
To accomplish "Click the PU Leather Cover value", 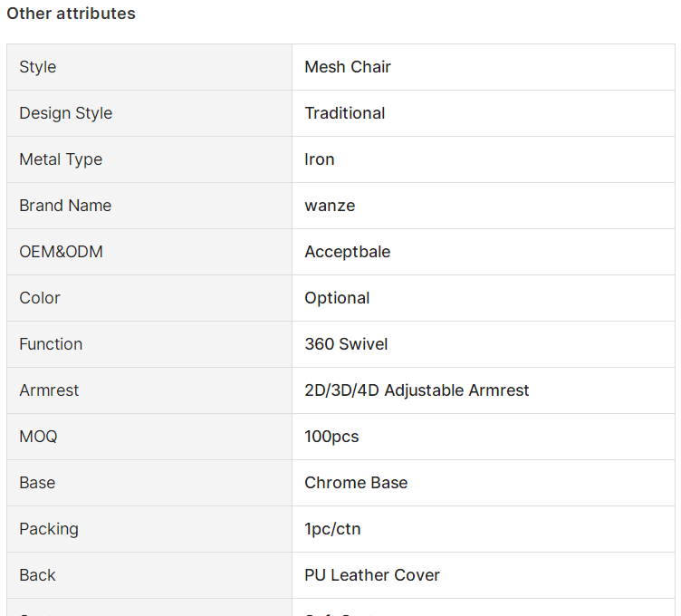I will (372, 575).
